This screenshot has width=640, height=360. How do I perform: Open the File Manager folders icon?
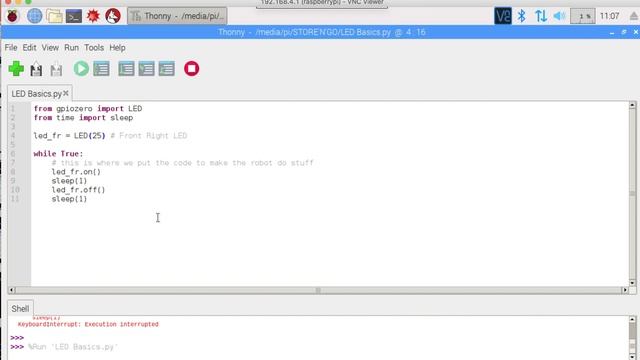[54, 16]
